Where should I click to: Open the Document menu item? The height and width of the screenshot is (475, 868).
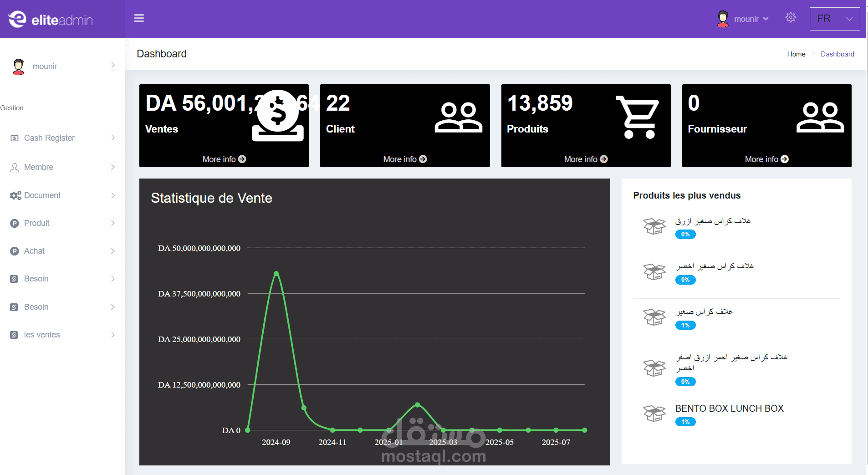[62, 195]
